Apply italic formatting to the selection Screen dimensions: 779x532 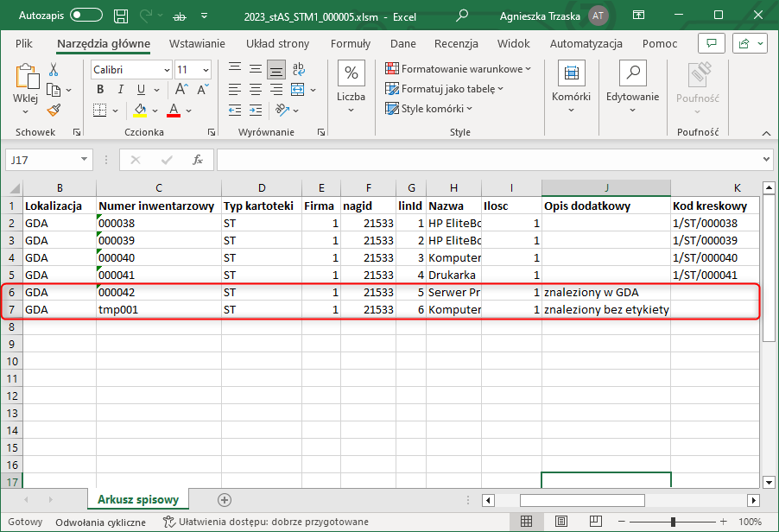click(x=119, y=90)
